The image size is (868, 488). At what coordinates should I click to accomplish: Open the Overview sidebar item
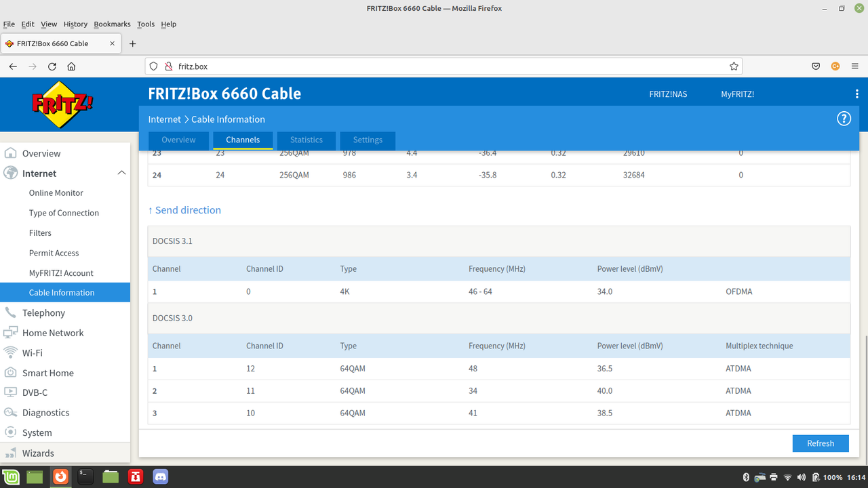[41, 153]
